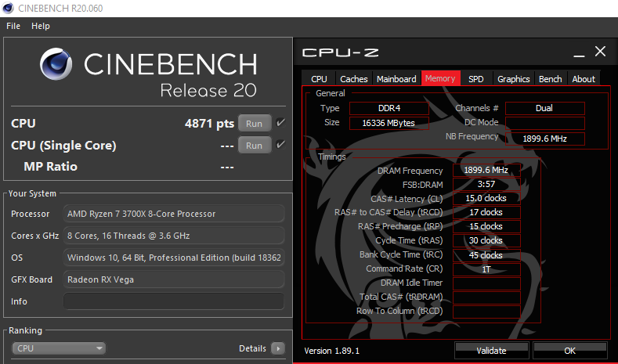Click the empty DC Mode field
The height and width of the screenshot is (364, 618).
click(x=544, y=123)
